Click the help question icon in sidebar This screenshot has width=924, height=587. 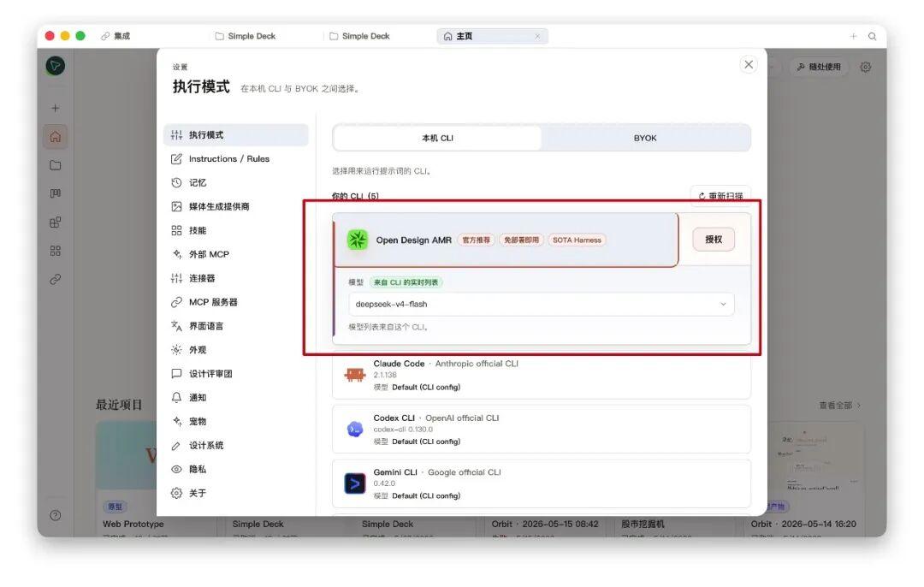coord(56,516)
